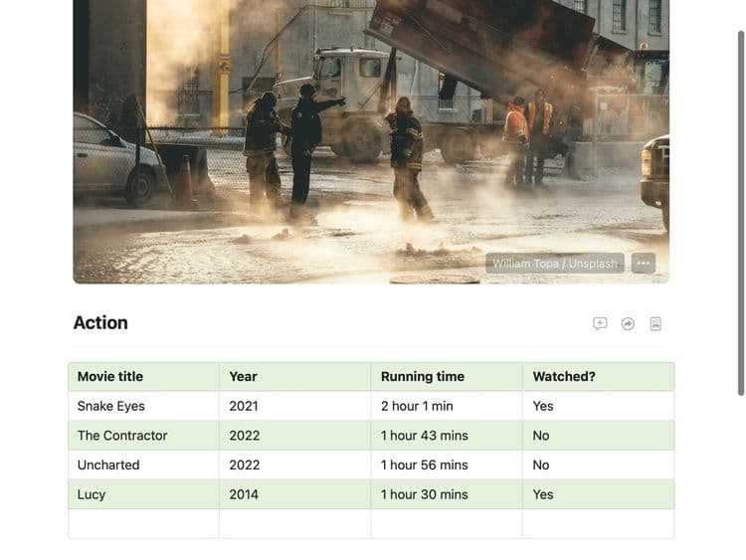Click the add comment icon beside Action
Viewport: 746px width, 560px height.
coord(600,323)
